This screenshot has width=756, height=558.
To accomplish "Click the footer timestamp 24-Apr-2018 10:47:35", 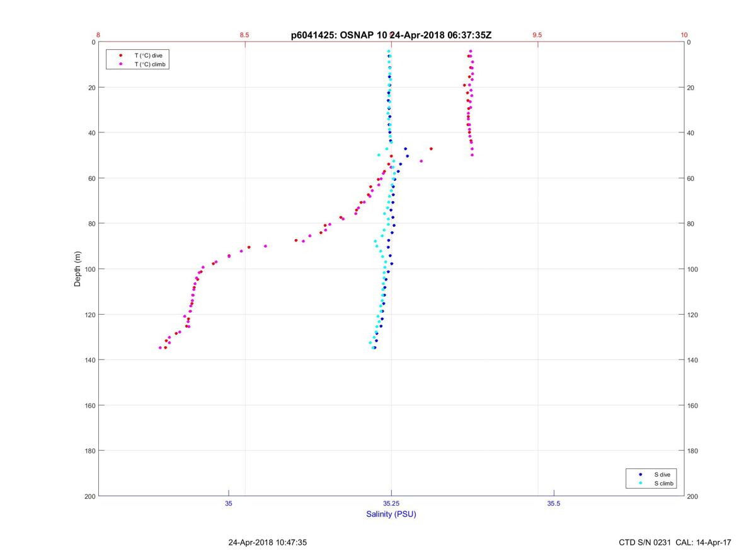I will click(x=268, y=542).
